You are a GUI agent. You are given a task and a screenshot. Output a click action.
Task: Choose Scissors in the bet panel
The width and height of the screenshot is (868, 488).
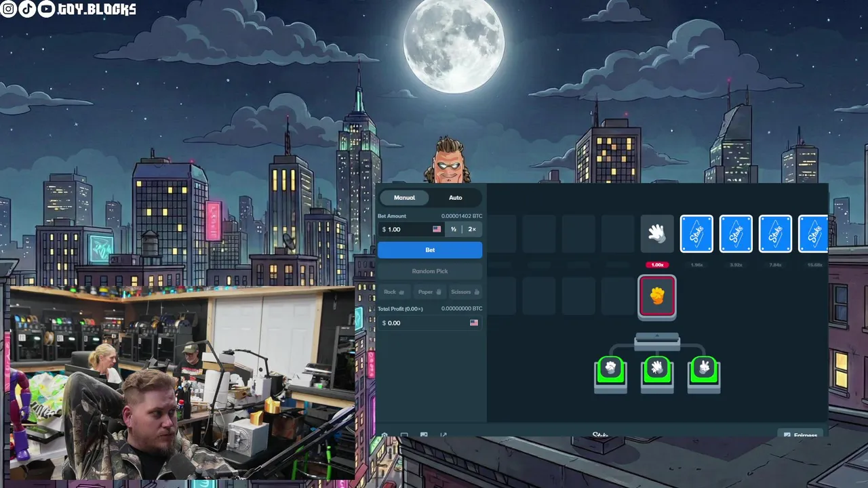click(465, 292)
